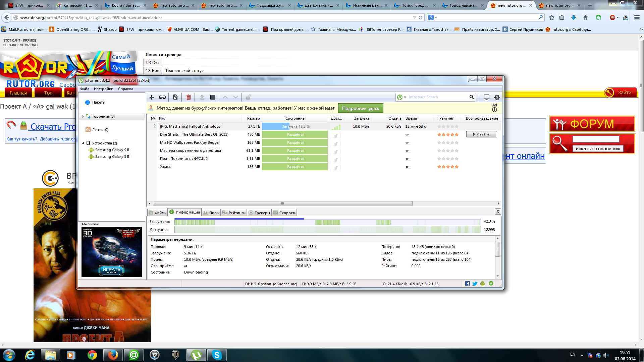
Task: Switch to the Файлы tab
Action: click(x=157, y=213)
